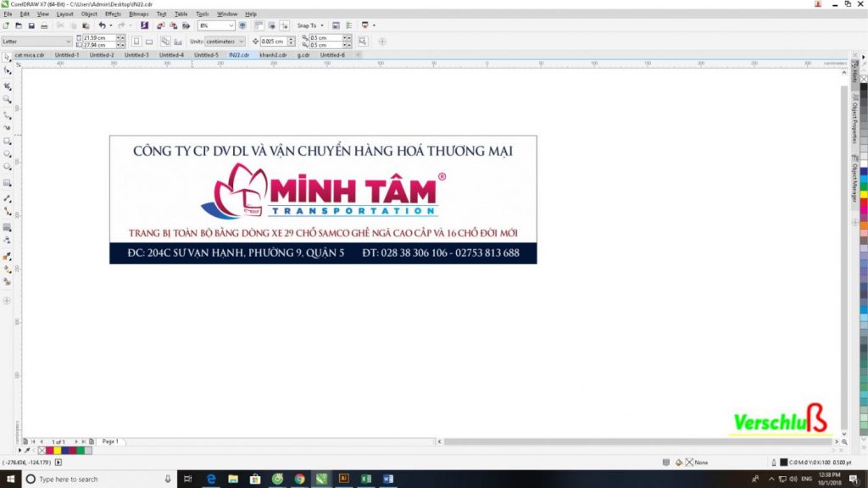The image size is (868, 488).
Task: Click the Export icon
Action: pos(173,25)
